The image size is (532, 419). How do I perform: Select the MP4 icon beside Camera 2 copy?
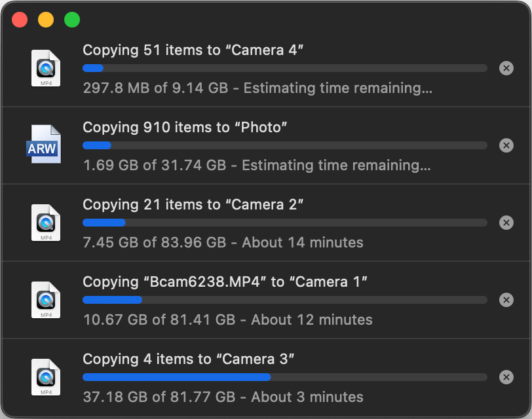pyautogui.click(x=46, y=223)
